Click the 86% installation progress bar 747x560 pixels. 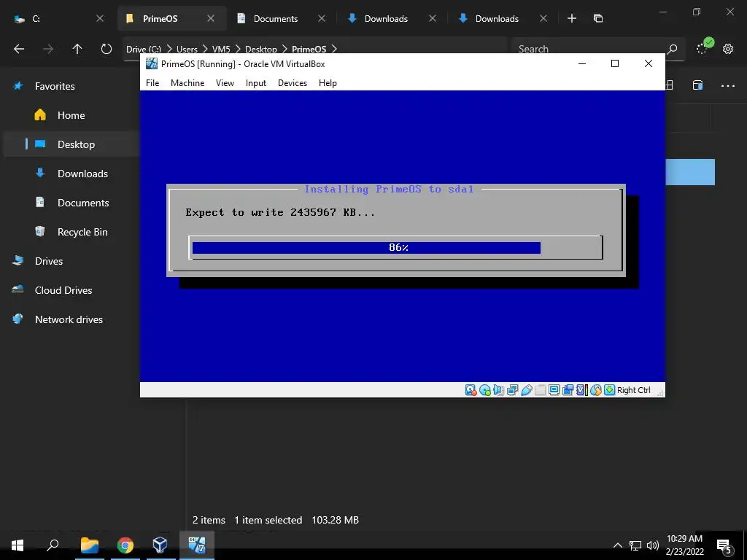pyautogui.click(x=396, y=248)
